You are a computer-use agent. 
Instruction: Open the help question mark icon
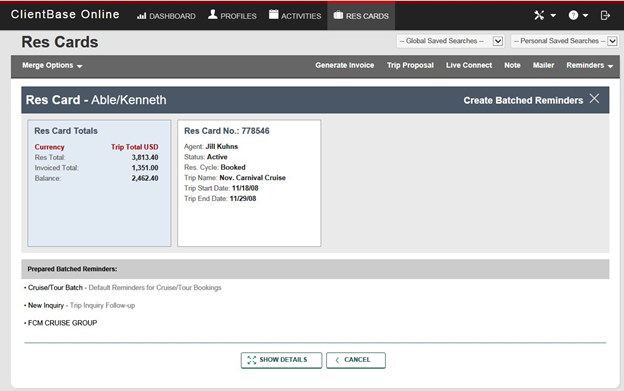coord(573,16)
